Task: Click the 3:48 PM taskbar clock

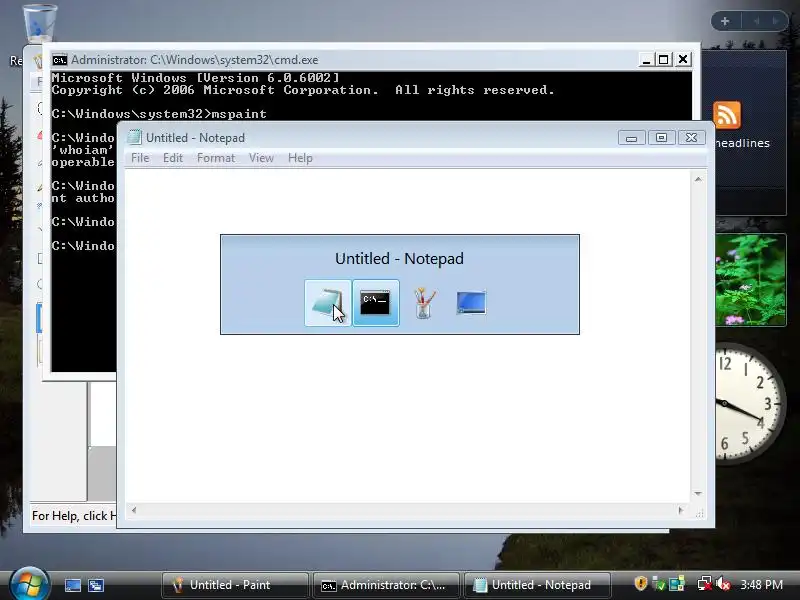Action: 761,584
